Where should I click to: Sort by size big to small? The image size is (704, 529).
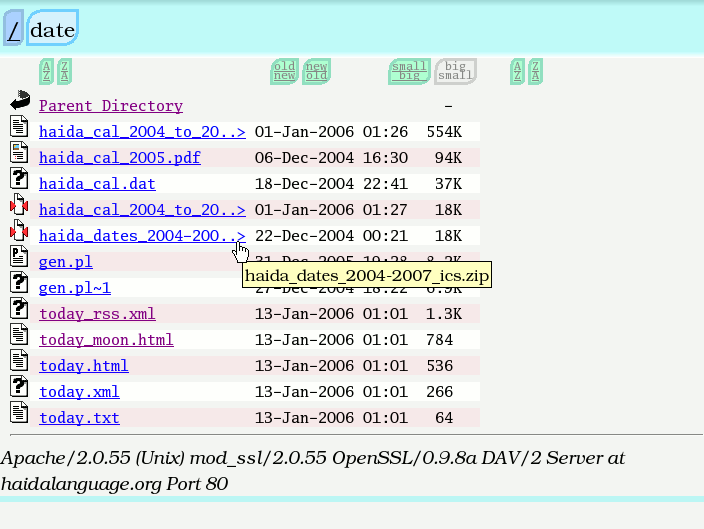(455, 71)
